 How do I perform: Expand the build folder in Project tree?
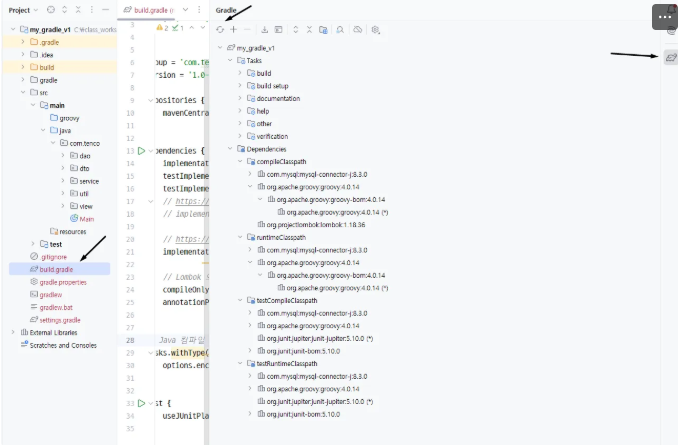point(23,67)
